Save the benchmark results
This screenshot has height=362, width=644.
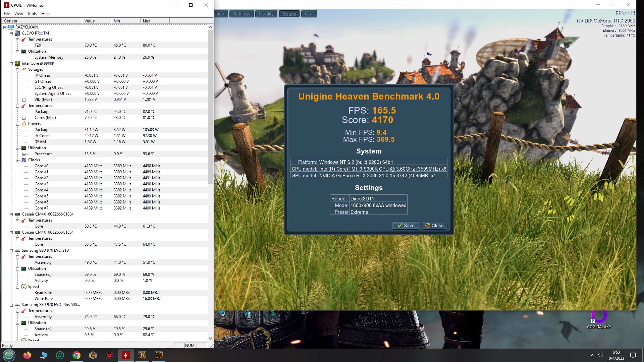pos(406,226)
